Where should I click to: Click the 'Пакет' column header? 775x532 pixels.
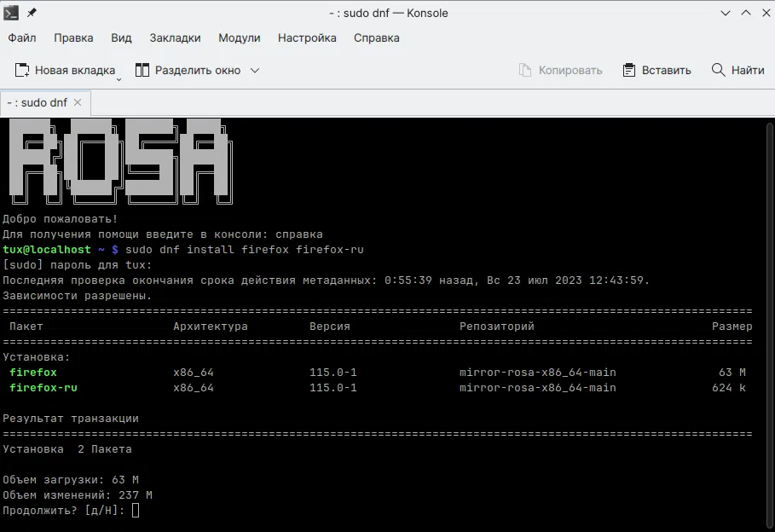26,327
